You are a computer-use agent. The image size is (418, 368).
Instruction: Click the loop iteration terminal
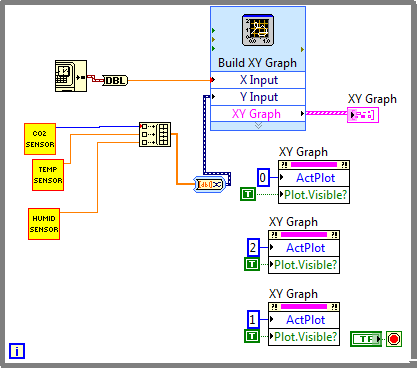tap(17, 351)
